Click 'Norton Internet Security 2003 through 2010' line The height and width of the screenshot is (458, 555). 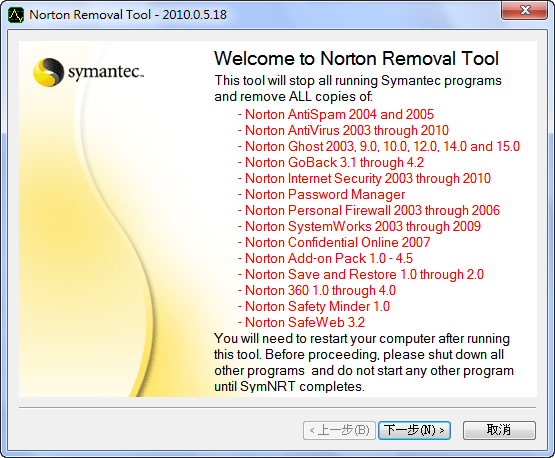(x=364, y=178)
